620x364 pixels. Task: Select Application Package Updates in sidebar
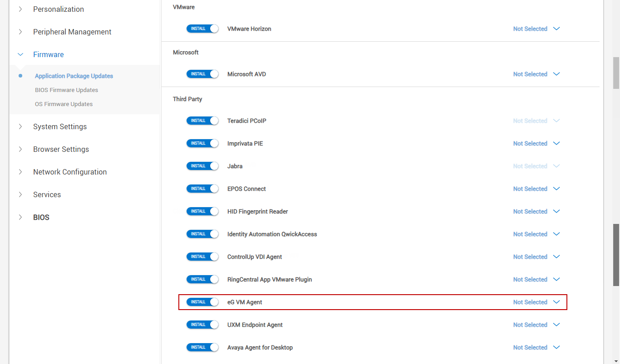click(x=74, y=76)
